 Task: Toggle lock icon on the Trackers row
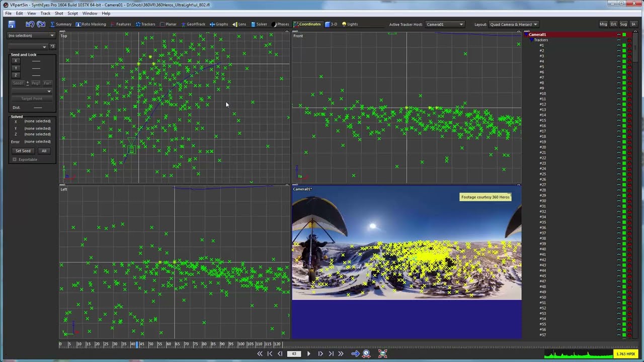point(629,40)
